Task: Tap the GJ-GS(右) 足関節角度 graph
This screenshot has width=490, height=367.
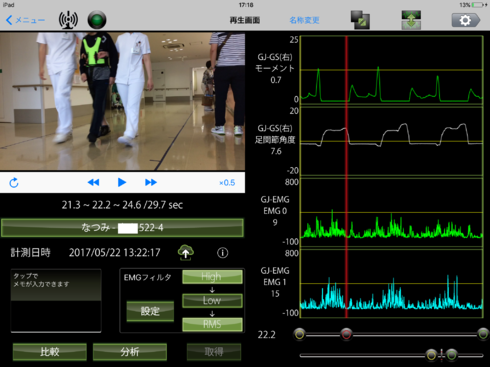Action: [392, 141]
